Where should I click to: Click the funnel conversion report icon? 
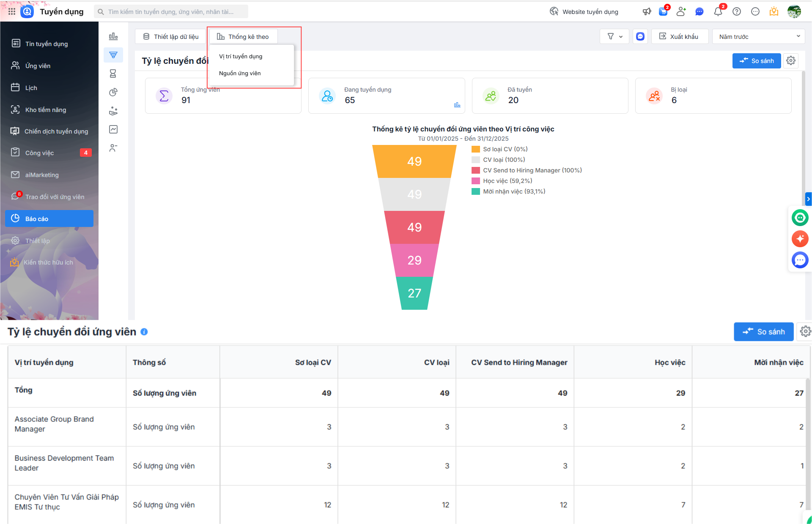point(113,55)
